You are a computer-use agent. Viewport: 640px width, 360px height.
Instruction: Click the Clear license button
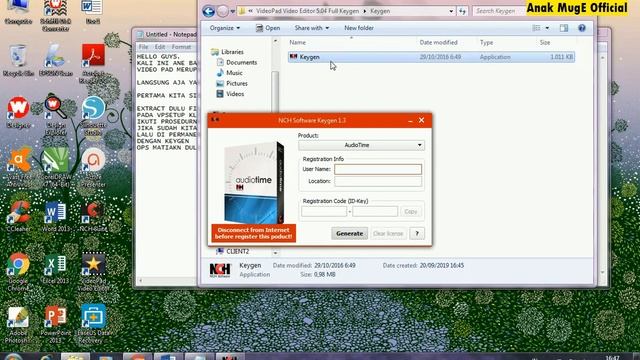pos(388,233)
